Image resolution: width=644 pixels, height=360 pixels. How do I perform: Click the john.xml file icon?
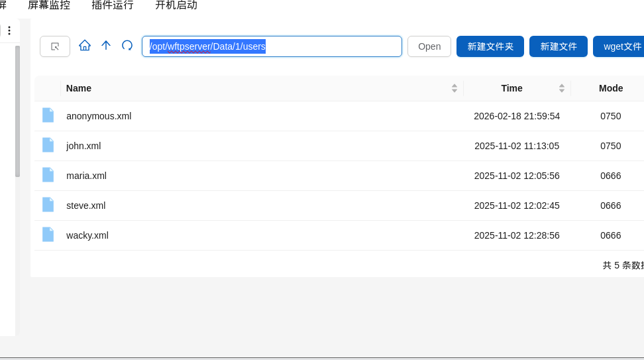tap(48, 145)
